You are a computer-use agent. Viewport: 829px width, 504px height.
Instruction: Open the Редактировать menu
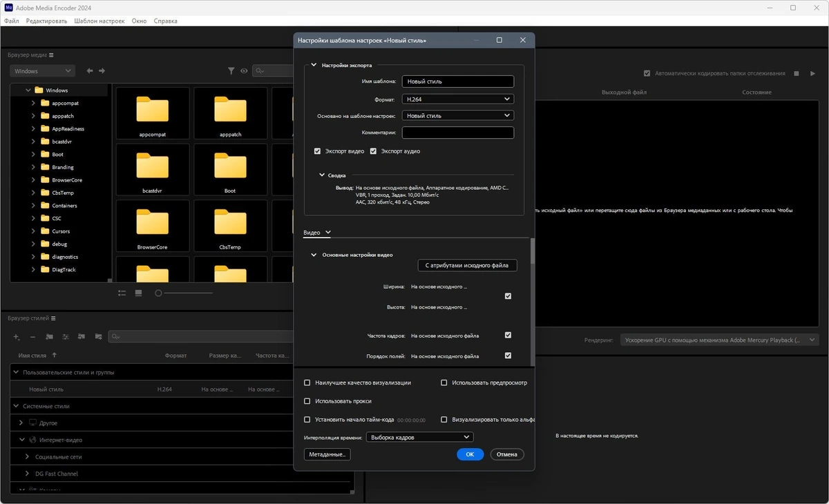tap(47, 21)
